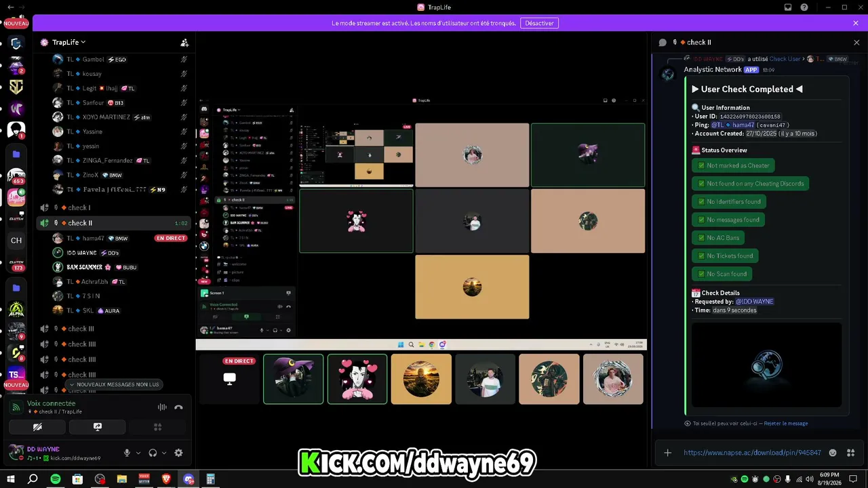Click the @IDD WAYNE mention in Check Details
The height and width of the screenshot is (488, 868).
pos(754,302)
